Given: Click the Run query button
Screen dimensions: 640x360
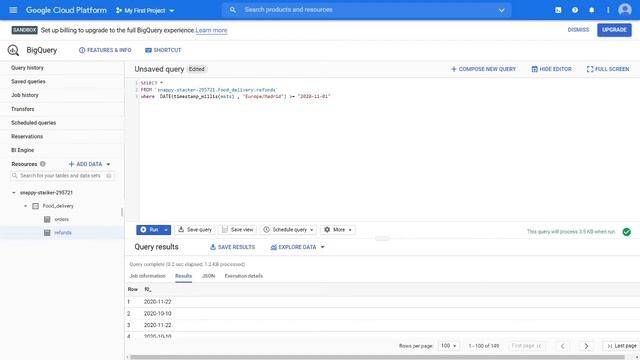Looking at the screenshot, I should (149, 230).
